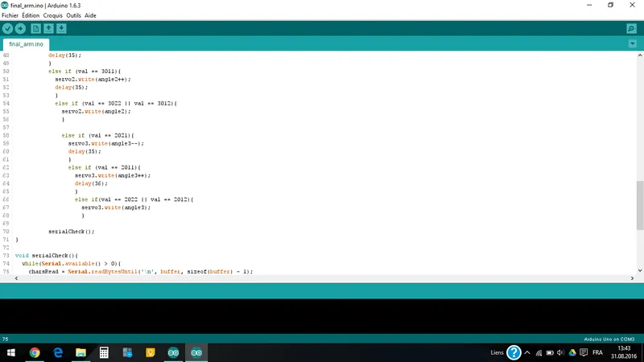Viewport: 644px width, 362px height.
Task: Click the black console output area
Action: pyautogui.click(x=322, y=316)
